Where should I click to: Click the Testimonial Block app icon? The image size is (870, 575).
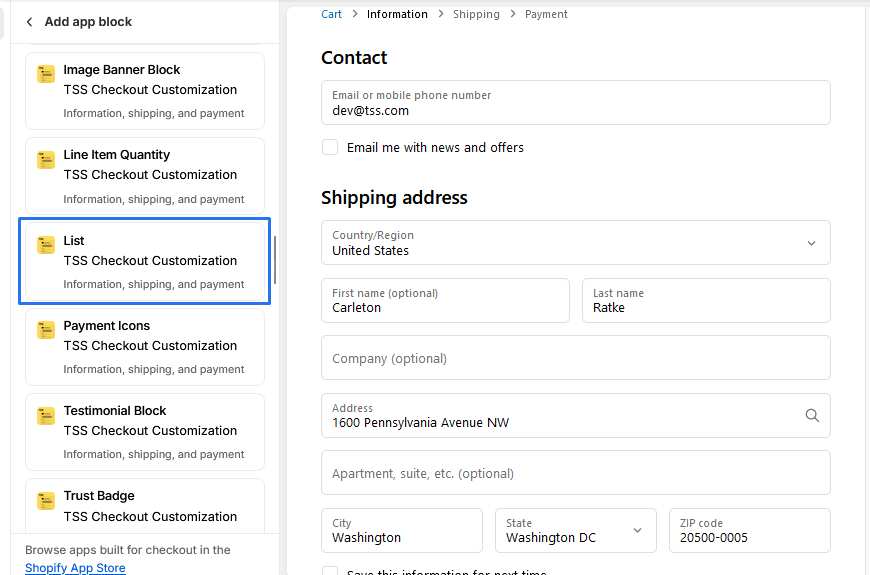46,416
